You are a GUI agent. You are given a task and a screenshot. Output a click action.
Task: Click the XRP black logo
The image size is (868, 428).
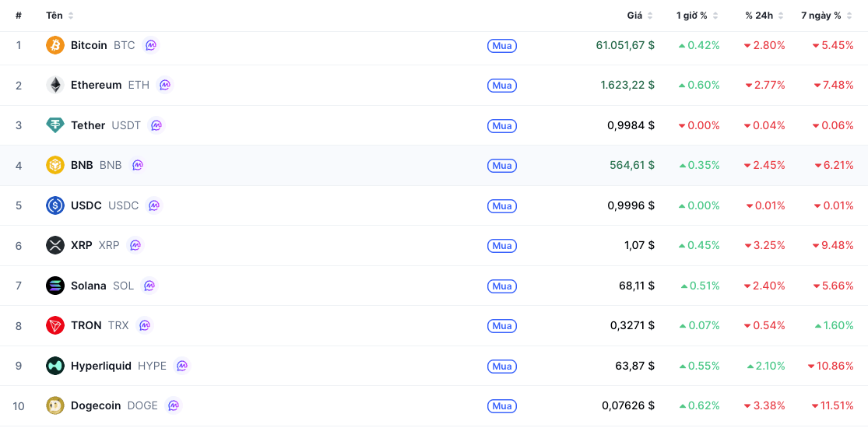point(55,245)
